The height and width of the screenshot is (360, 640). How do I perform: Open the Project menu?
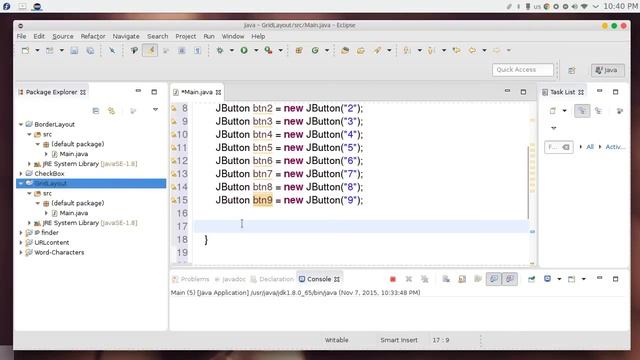coord(186,36)
